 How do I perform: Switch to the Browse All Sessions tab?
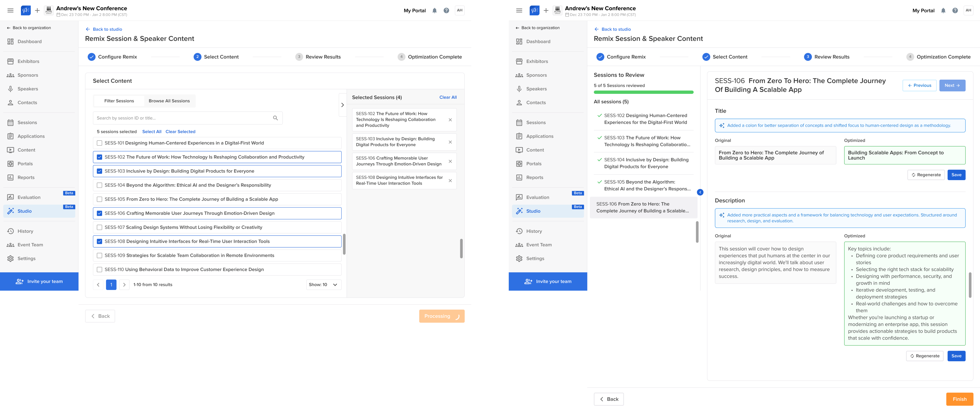(x=169, y=101)
